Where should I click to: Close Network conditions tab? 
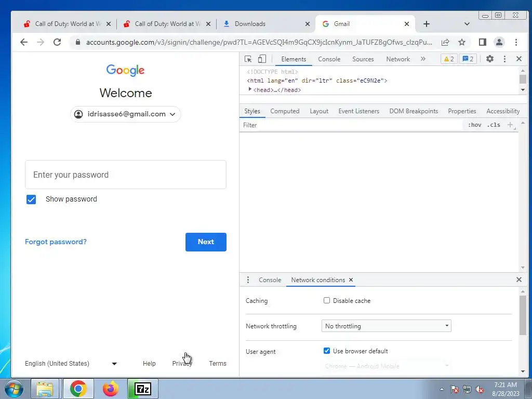pos(351,280)
